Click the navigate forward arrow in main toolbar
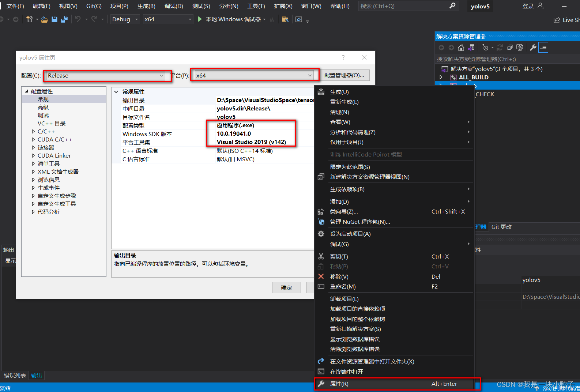 pyautogui.click(x=16, y=19)
